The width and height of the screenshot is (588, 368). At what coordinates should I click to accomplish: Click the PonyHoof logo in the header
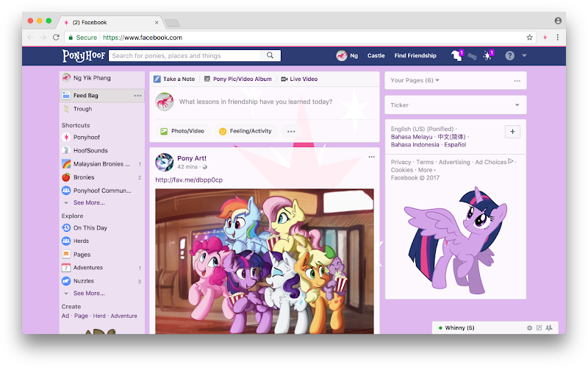coord(84,56)
